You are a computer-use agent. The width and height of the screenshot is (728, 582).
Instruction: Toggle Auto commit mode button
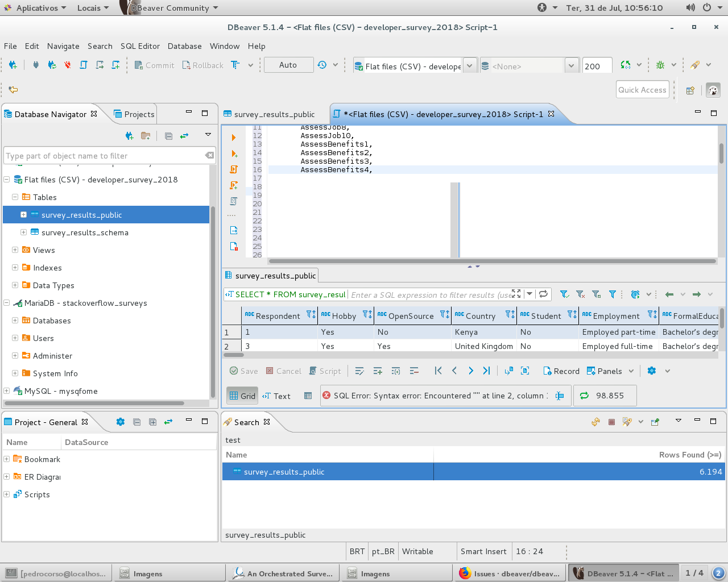(x=288, y=65)
